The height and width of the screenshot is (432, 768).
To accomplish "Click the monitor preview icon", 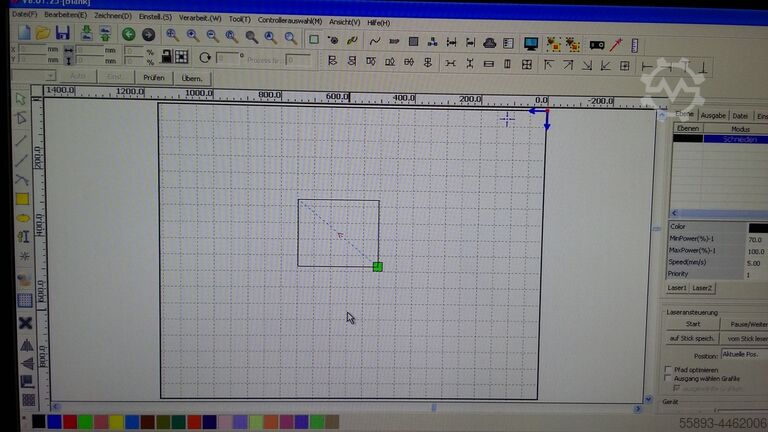I will point(530,43).
